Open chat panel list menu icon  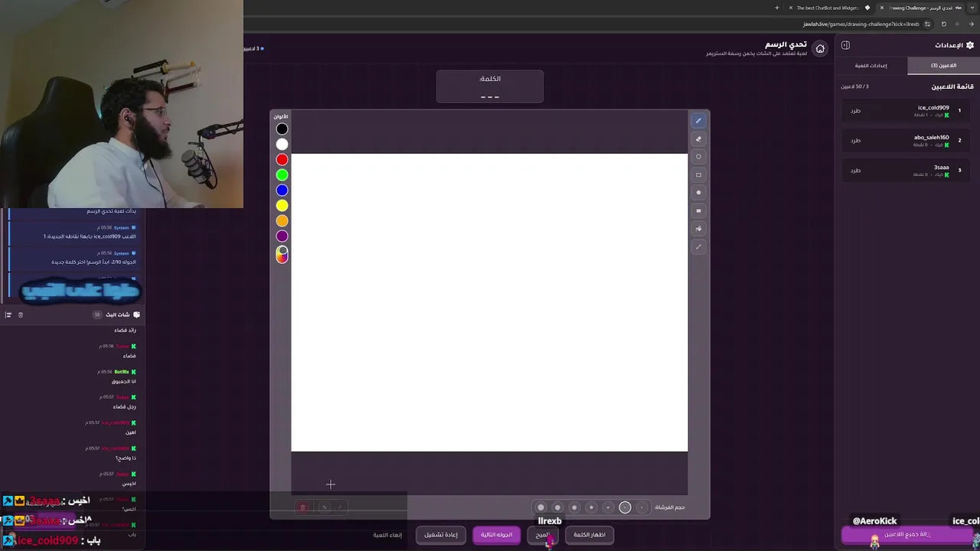click(x=8, y=315)
